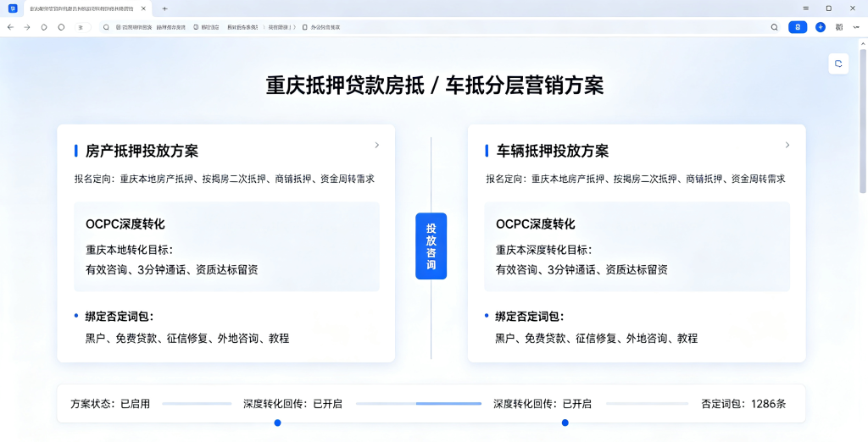Viewport: 868px width, 442px height.
Task: Click the left blue dot marker under the status bar
Action: [278, 423]
